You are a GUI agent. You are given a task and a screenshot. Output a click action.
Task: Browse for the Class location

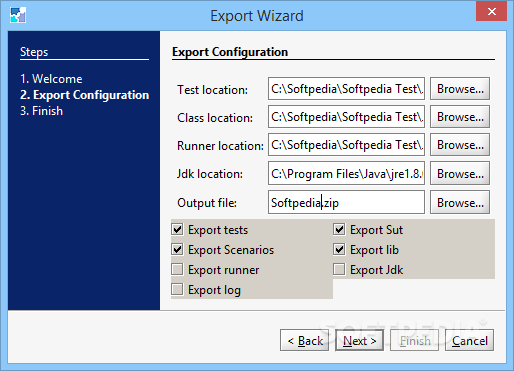coord(460,117)
